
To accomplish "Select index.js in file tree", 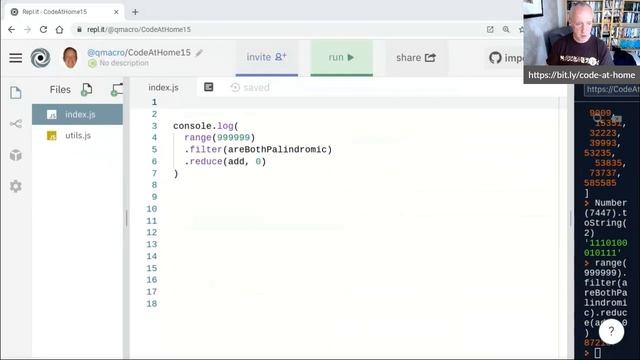I will point(77,115).
